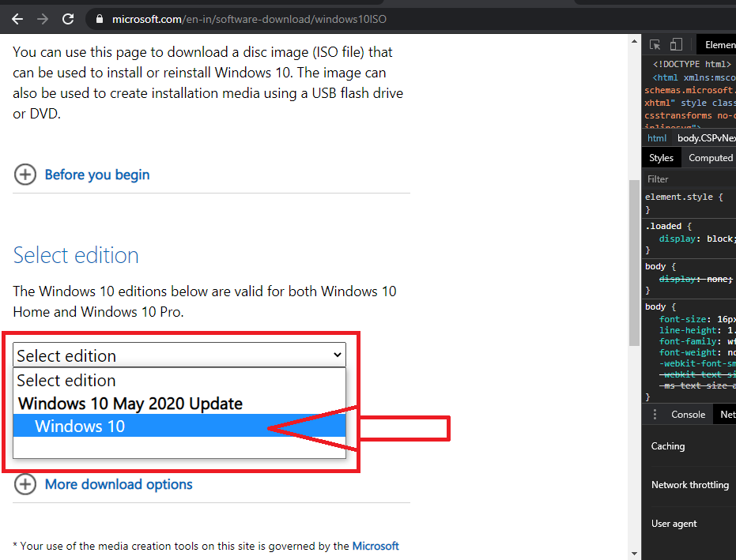Image resolution: width=736 pixels, height=560 pixels.
Task: Toggle the device emulation toolbar
Action: [676, 44]
